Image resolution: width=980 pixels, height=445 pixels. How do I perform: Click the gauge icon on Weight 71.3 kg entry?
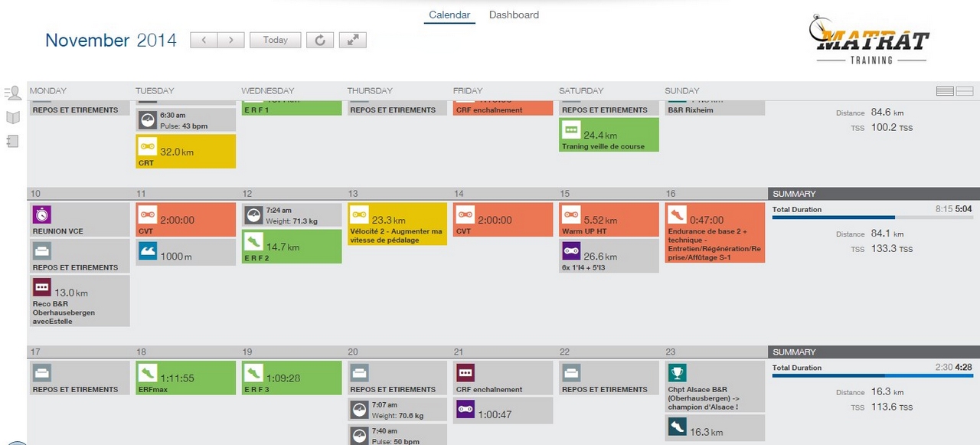[x=253, y=214]
